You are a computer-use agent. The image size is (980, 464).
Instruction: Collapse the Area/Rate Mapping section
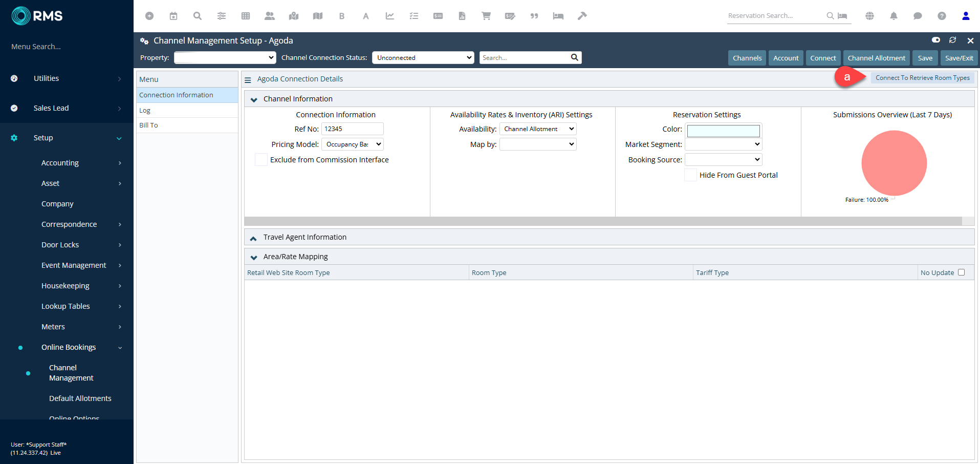click(x=254, y=257)
